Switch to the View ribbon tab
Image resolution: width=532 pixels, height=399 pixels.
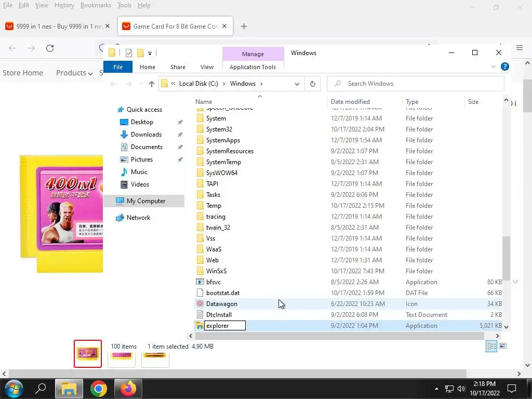(207, 67)
